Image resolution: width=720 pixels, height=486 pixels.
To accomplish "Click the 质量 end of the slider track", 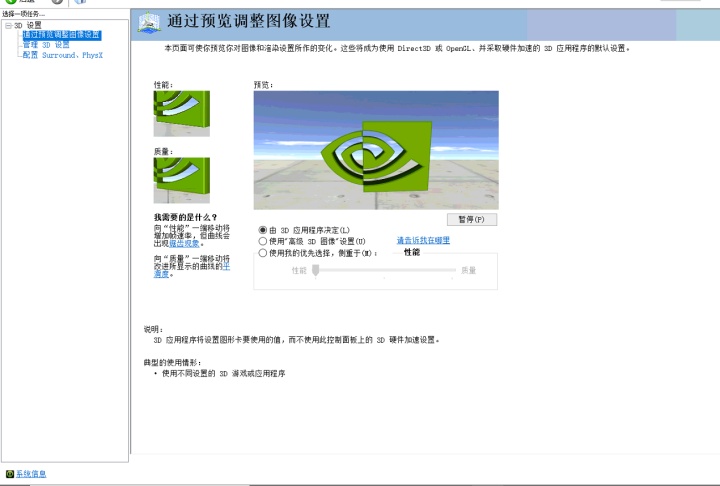I will pyautogui.click(x=454, y=270).
